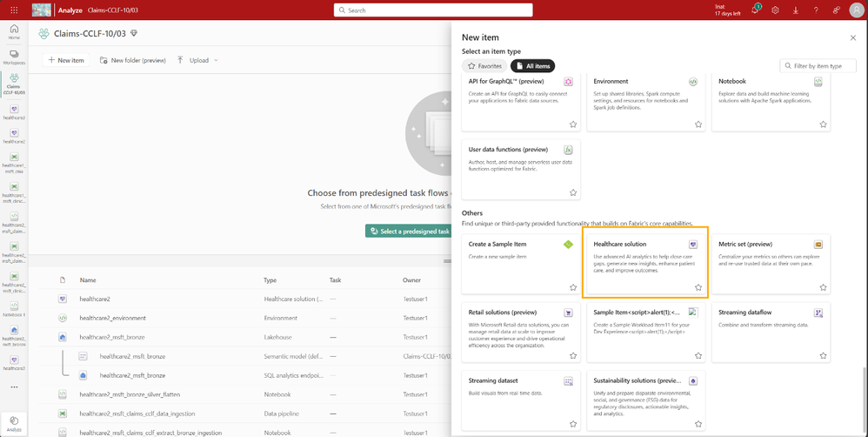Select Streaming dataflow card
This screenshot has height=437, width=868.
click(x=771, y=333)
